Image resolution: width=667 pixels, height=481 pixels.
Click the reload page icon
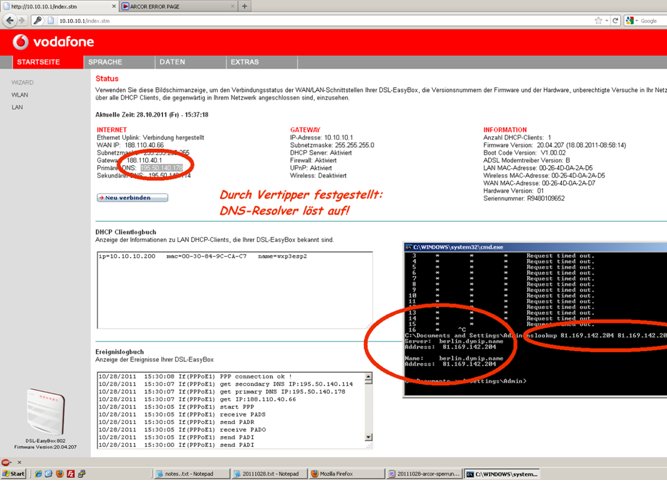[x=615, y=20]
